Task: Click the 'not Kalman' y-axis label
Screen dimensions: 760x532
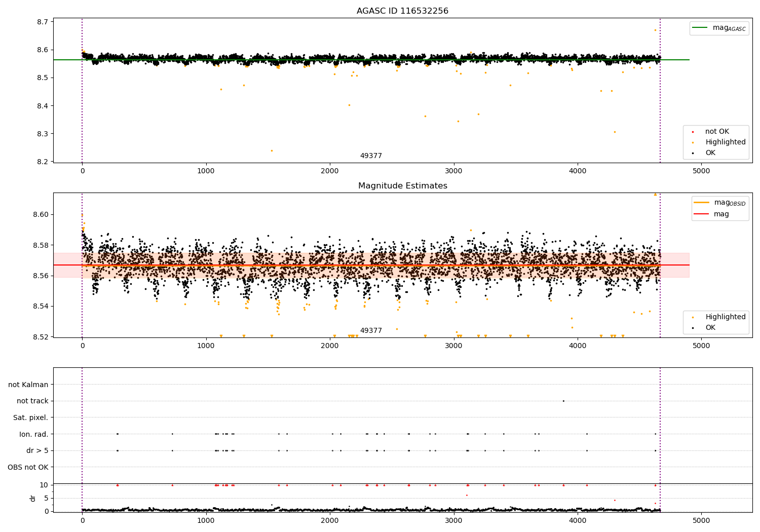Action: coord(28,385)
